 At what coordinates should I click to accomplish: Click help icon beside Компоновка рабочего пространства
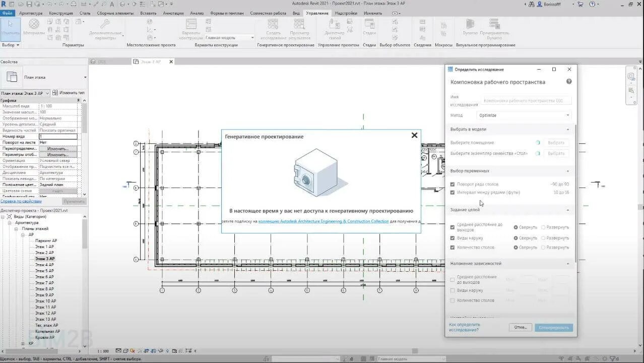point(569,82)
